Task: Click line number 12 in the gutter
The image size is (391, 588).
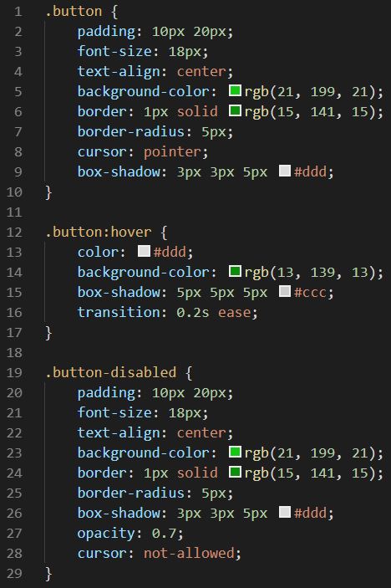Action: (14, 233)
